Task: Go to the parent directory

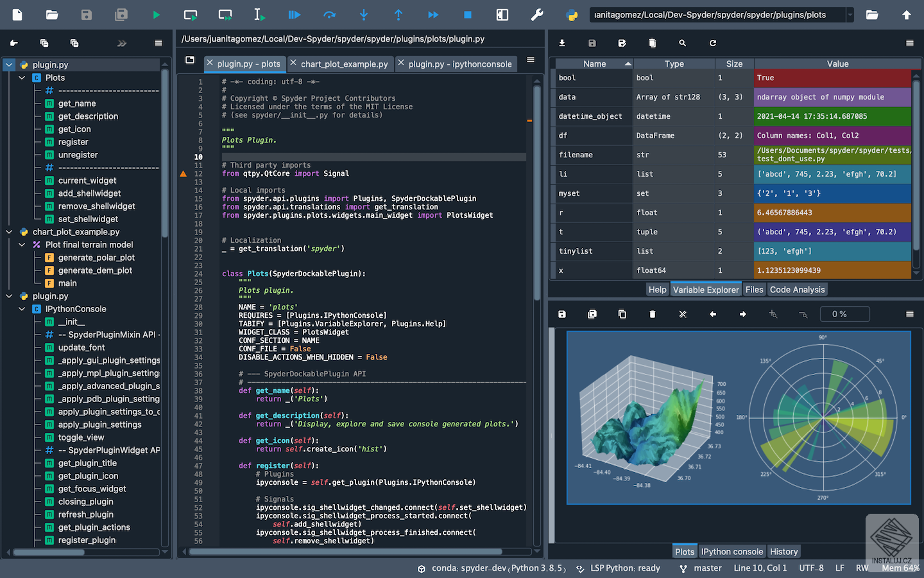Action: pos(907,15)
